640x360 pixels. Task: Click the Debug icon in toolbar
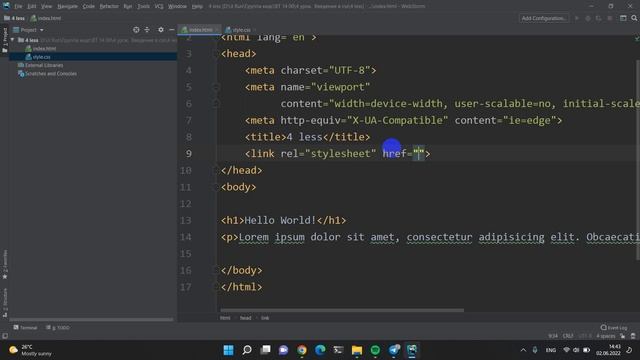pyautogui.click(x=588, y=18)
